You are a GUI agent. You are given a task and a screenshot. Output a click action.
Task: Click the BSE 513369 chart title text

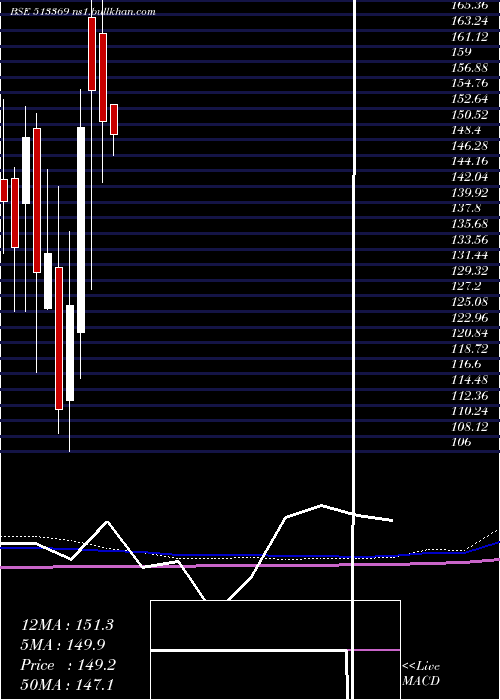tap(83, 12)
